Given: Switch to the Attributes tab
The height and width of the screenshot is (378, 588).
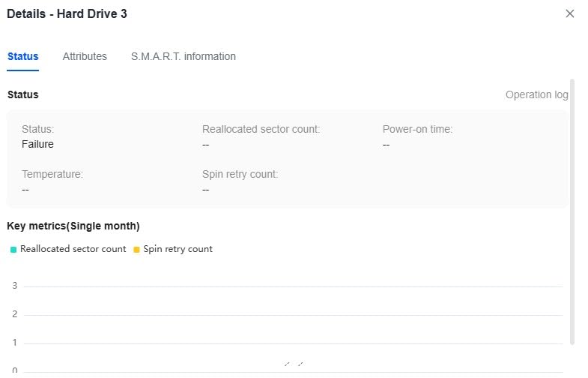Looking at the screenshot, I should (x=85, y=56).
